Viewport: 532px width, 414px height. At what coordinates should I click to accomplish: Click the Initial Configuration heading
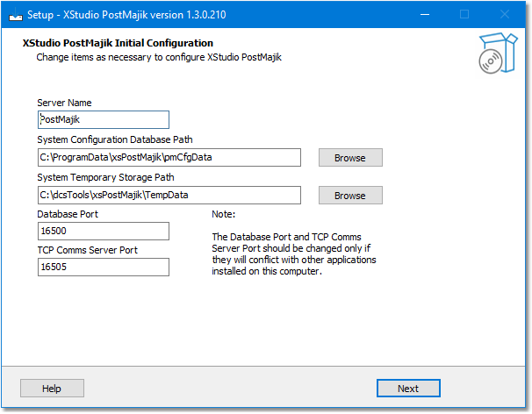pos(118,43)
